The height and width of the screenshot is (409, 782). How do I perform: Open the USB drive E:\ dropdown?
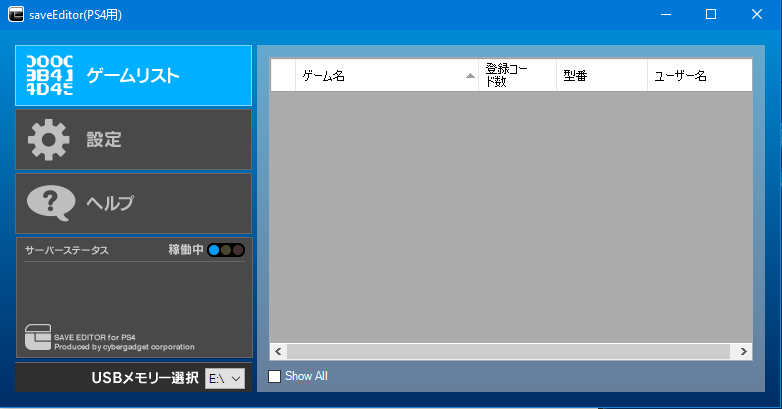point(225,379)
